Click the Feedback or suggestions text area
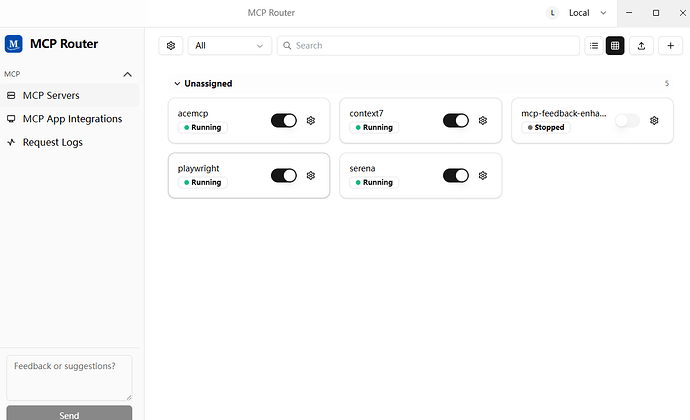The image size is (690, 420). point(69,378)
